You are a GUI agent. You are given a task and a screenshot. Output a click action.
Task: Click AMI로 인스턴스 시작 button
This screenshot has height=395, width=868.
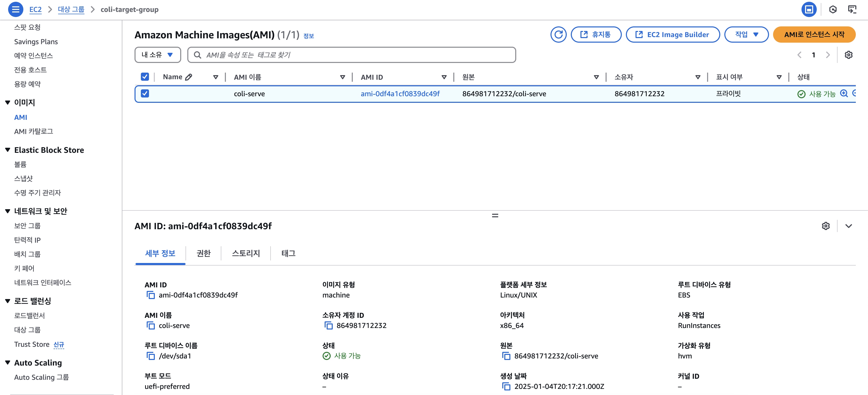click(x=814, y=34)
